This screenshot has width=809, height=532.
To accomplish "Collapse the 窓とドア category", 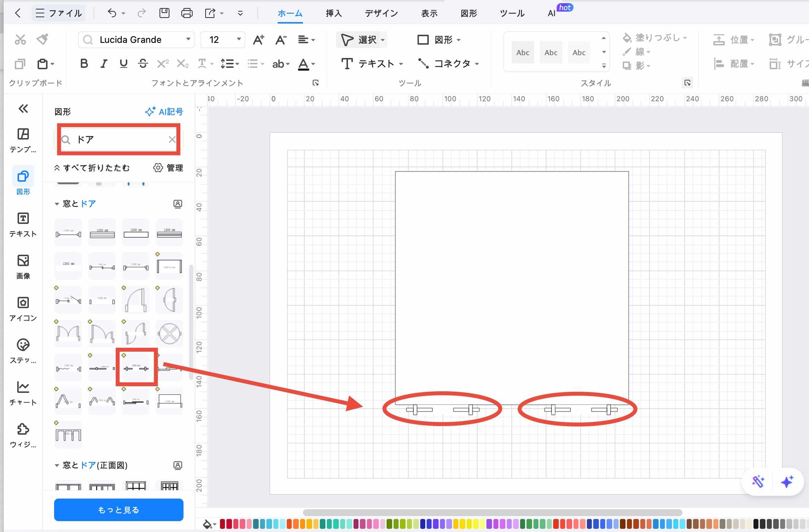I will pos(57,204).
